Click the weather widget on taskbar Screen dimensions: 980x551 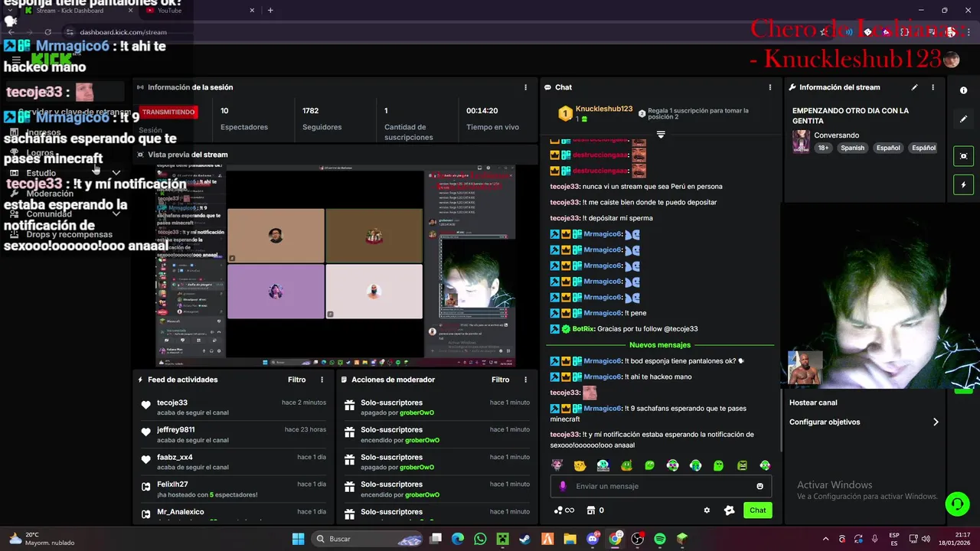[x=42, y=539]
